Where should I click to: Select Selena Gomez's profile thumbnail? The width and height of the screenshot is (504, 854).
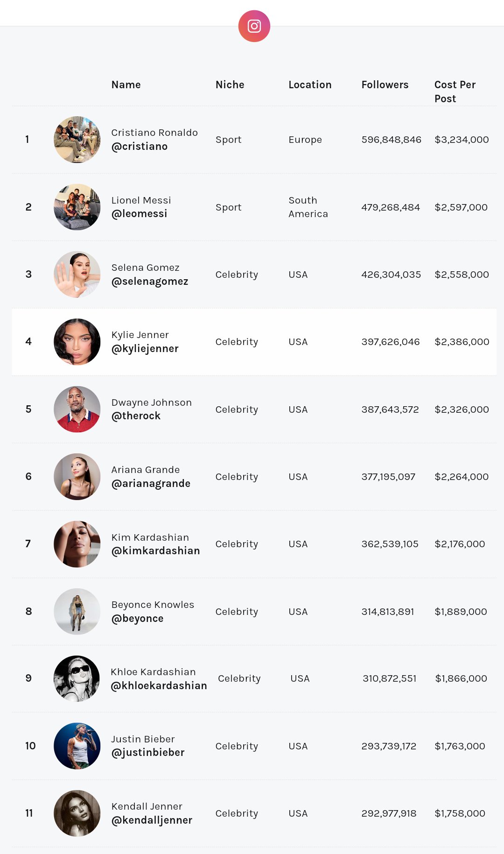click(77, 275)
